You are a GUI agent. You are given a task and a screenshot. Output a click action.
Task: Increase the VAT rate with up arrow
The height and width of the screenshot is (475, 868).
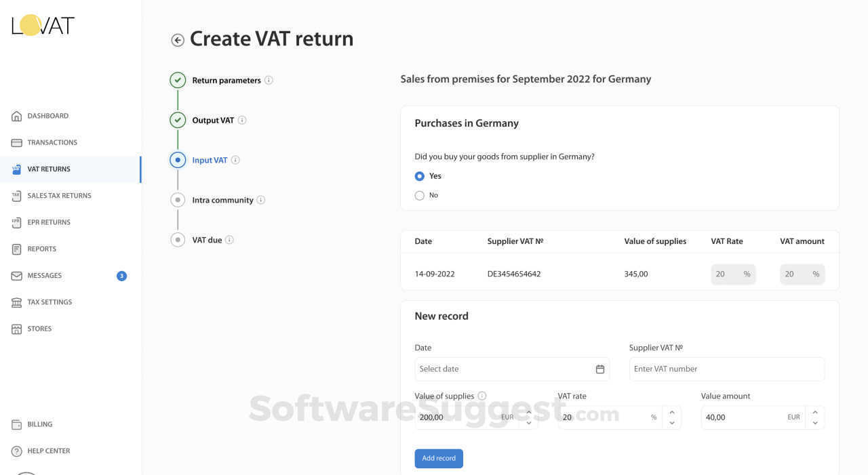pos(672,412)
